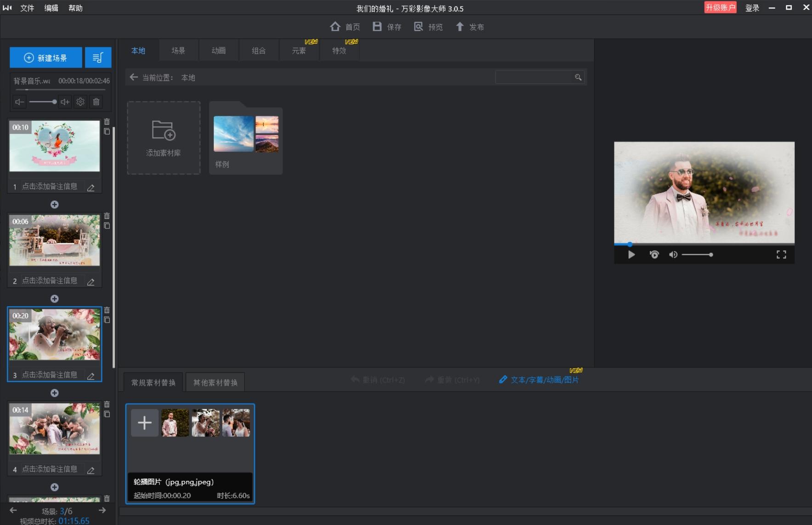812x525 pixels.
Task: Play the preview video
Action: 631,255
